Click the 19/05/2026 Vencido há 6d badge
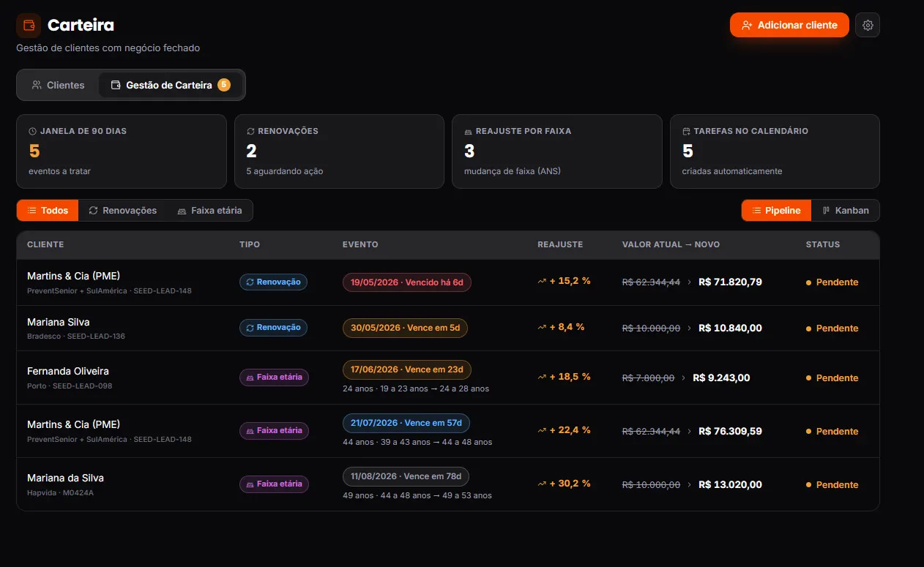Screen dimensions: 924x567 [407, 282]
